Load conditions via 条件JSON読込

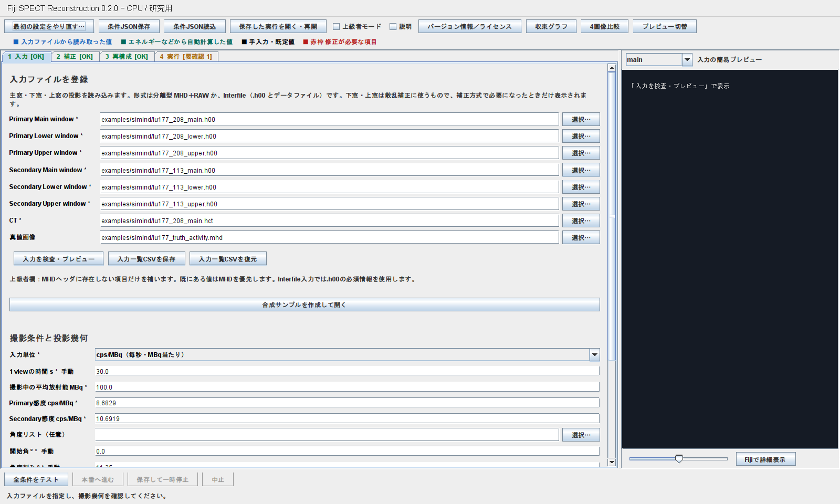pos(194,26)
